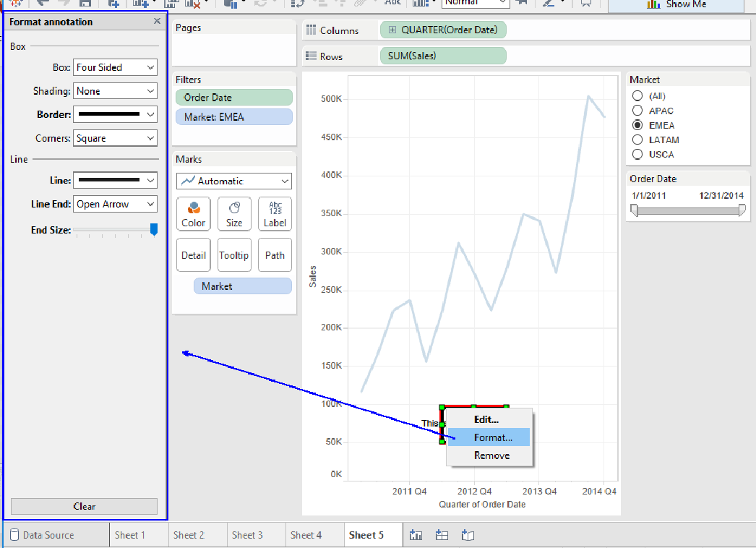Choose Format... from the context menu

492,437
